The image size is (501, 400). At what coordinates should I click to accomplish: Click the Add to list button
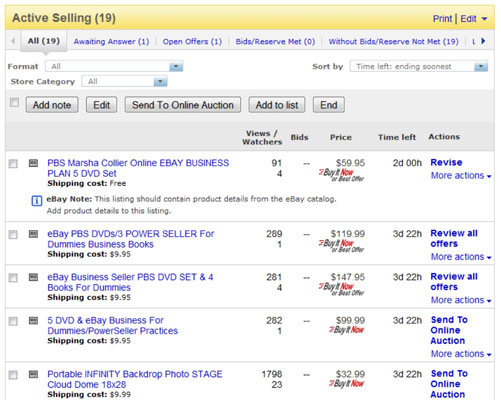click(277, 105)
